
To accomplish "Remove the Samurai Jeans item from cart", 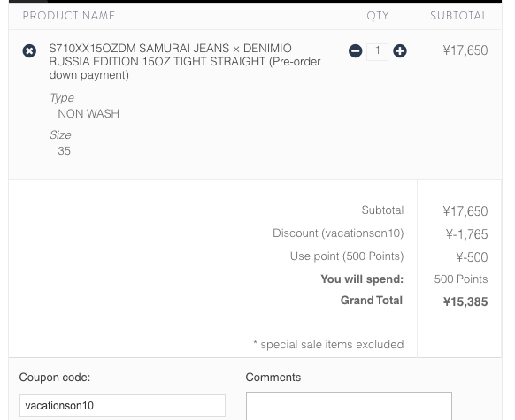I will (29, 51).
